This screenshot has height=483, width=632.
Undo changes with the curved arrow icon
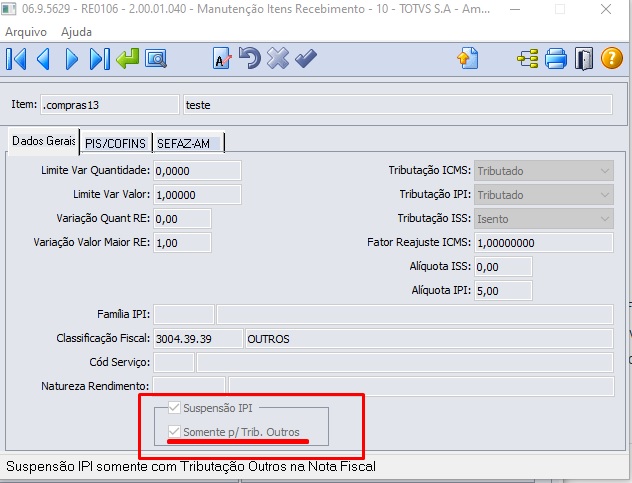[x=249, y=58]
